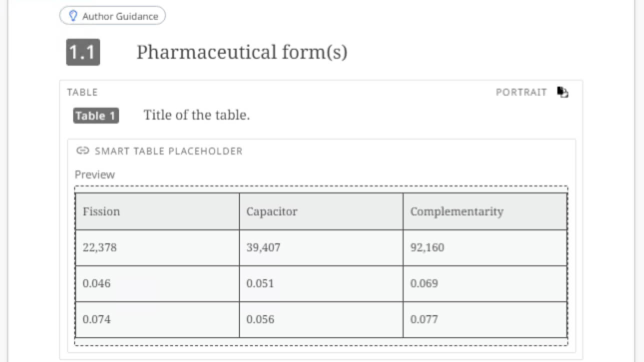Image resolution: width=644 pixels, height=362 pixels.
Task: Edit the 'Pharmaceutical form(s)' heading text
Action: [242, 52]
